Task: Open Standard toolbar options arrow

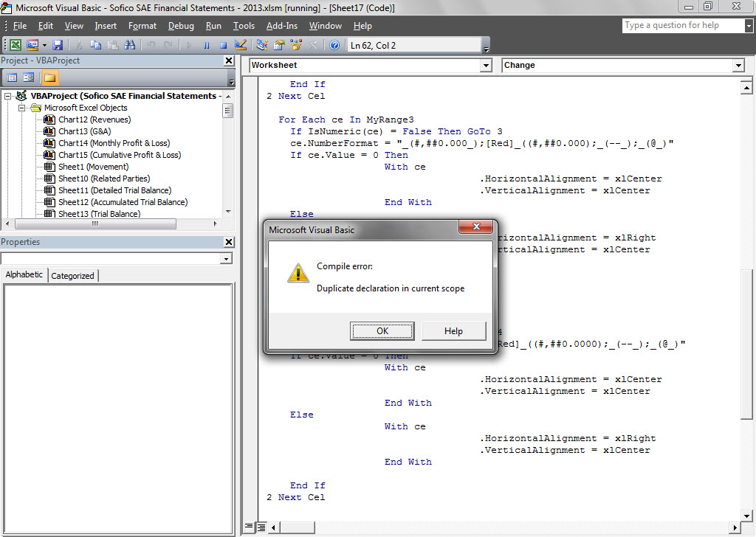Action: [x=486, y=46]
